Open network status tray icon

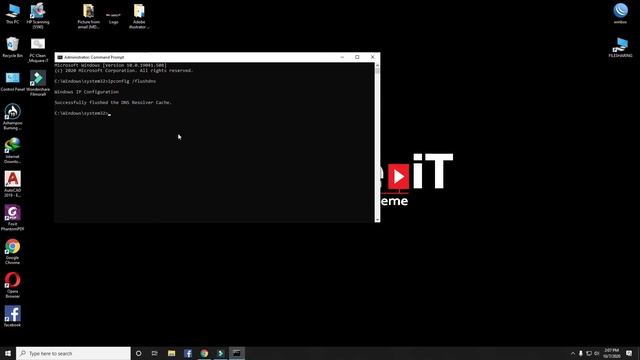tap(589, 353)
